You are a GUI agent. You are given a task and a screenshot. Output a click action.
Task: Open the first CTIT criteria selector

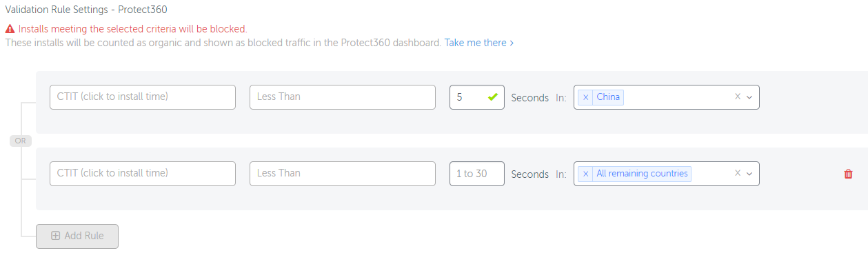coord(143,97)
